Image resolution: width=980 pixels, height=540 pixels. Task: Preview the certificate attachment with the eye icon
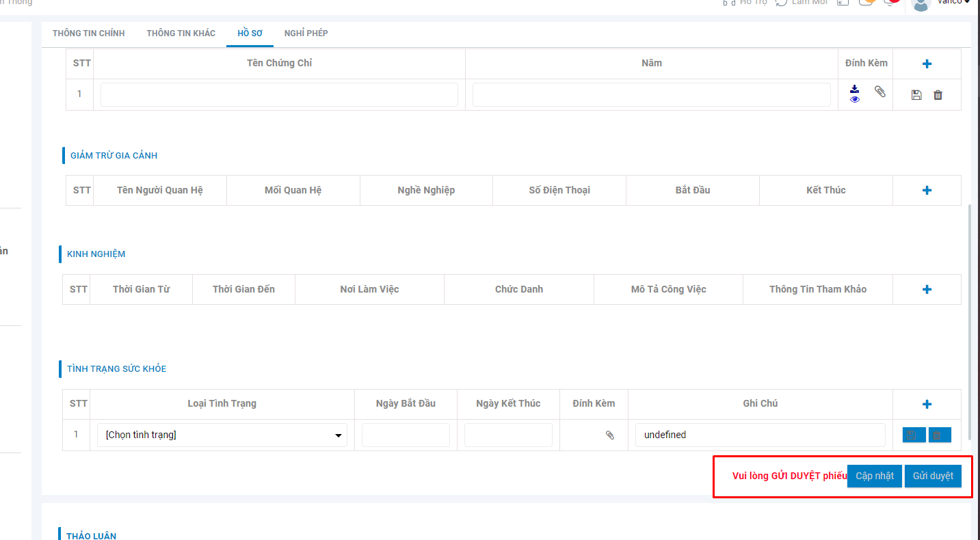tap(855, 99)
